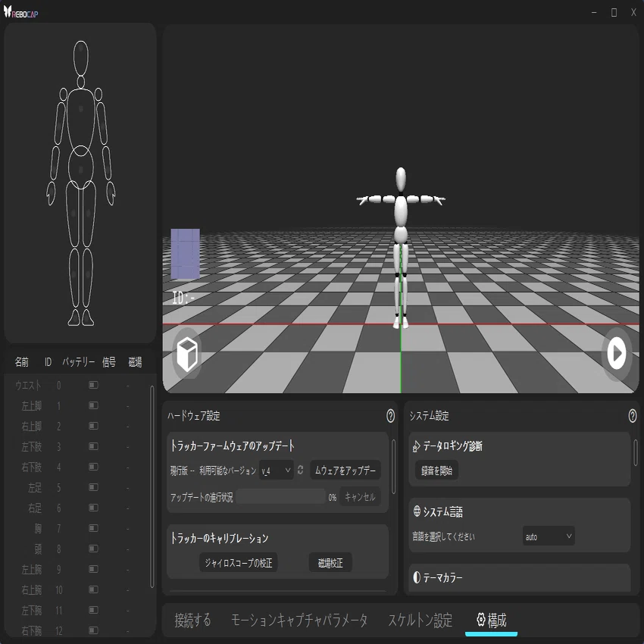Click the half-circle テーマカラー icon
The width and height of the screenshot is (644, 644).
(x=417, y=577)
